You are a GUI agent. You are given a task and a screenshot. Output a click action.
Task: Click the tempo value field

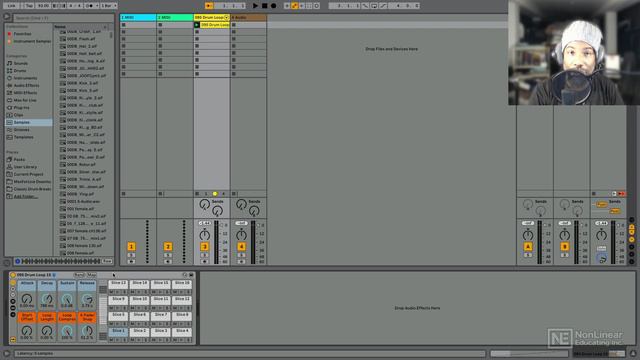[x=43, y=6]
